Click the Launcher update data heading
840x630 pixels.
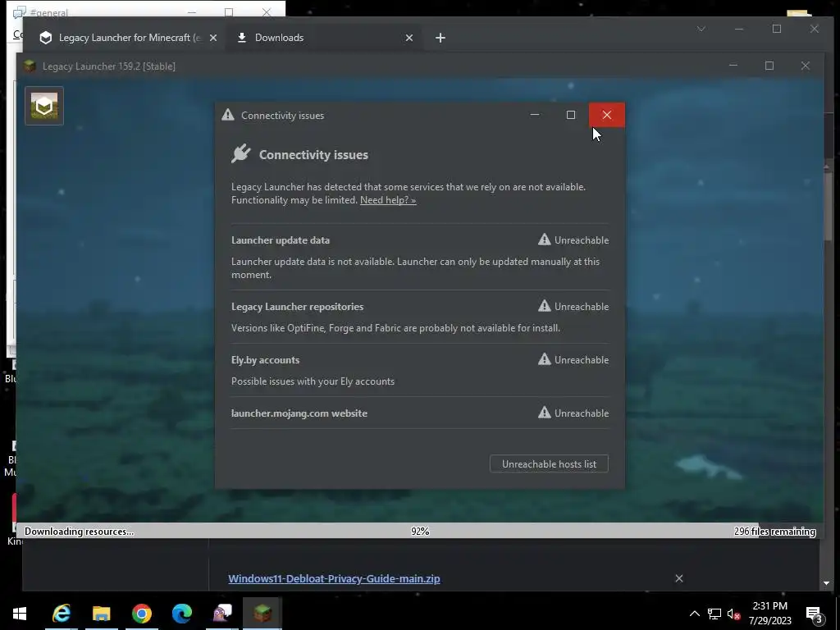pyautogui.click(x=281, y=240)
